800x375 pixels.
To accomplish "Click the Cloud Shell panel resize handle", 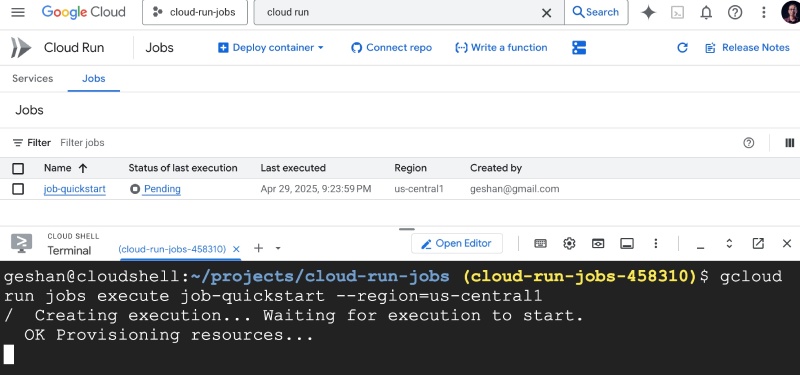I will [407, 229].
